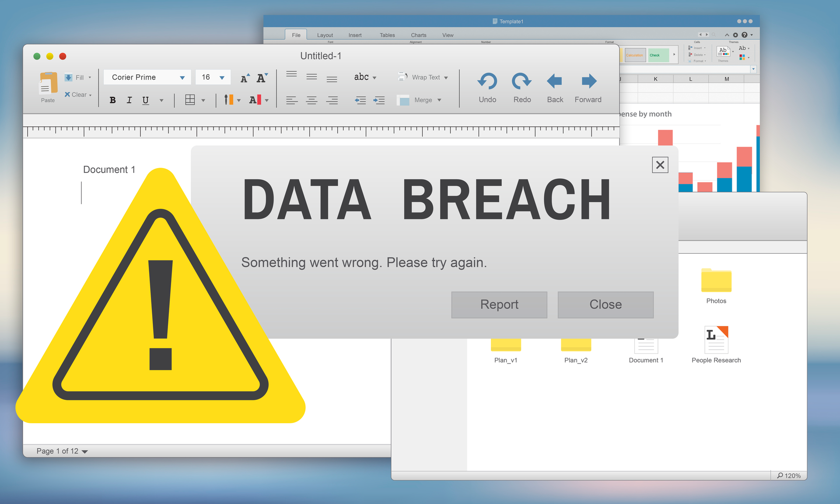The width and height of the screenshot is (840, 504).
Task: Enable center text alignment
Action: point(311,100)
